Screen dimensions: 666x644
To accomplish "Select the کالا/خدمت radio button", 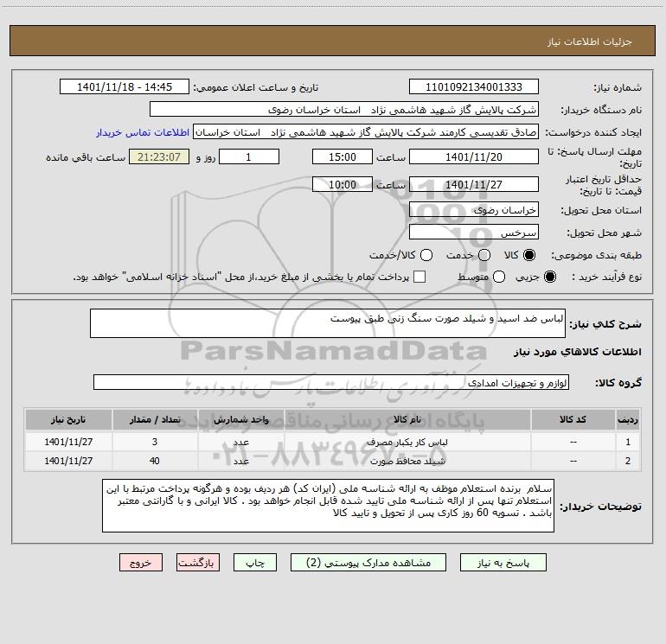I will [x=426, y=255].
